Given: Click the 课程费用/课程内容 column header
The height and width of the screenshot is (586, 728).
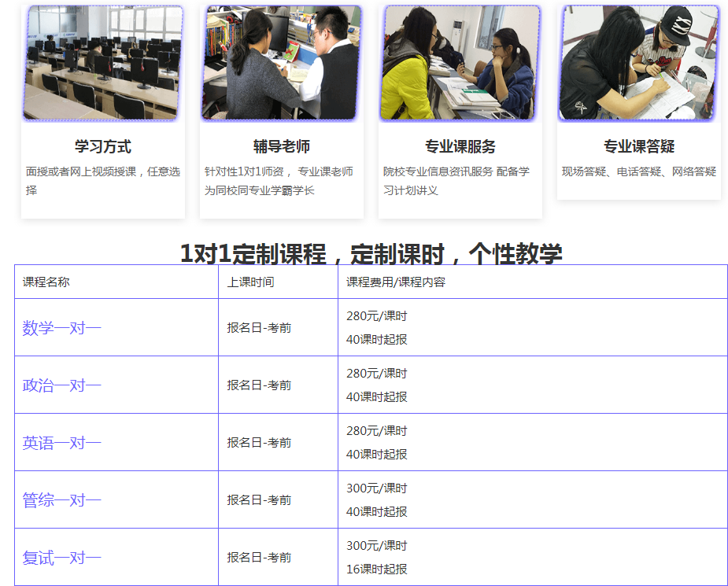Looking at the screenshot, I should pos(396,282).
